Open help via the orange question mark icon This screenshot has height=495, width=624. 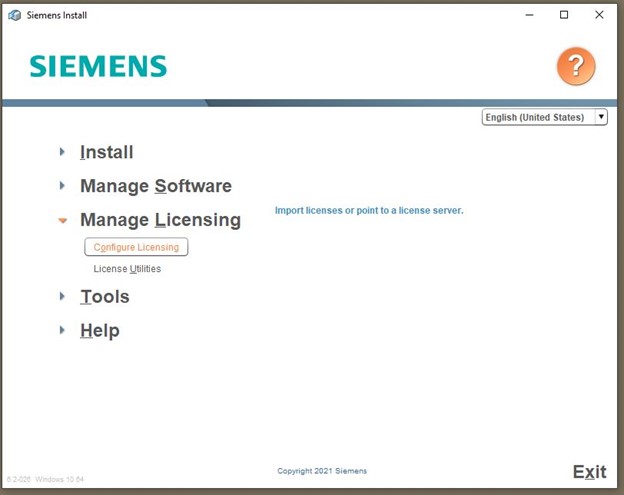pos(576,66)
